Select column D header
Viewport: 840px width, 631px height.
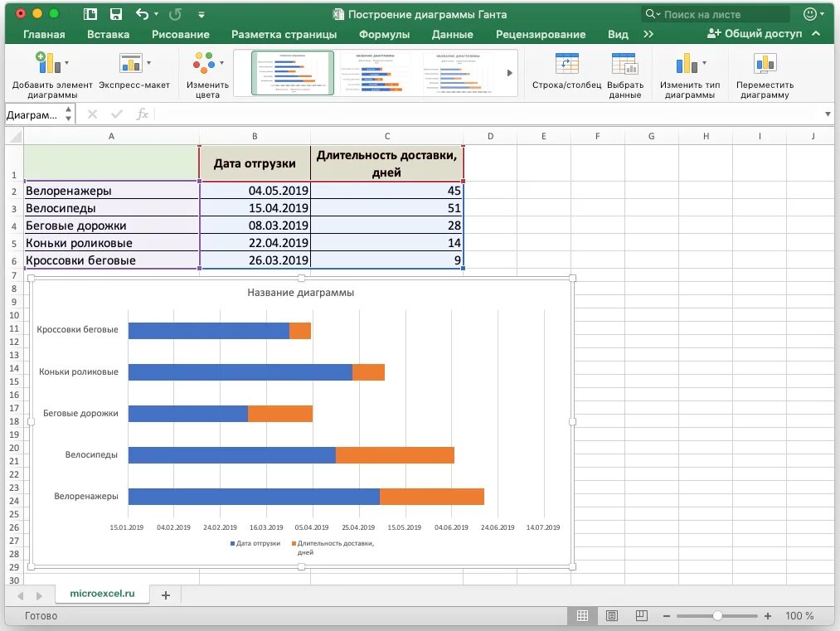pyautogui.click(x=490, y=136)
